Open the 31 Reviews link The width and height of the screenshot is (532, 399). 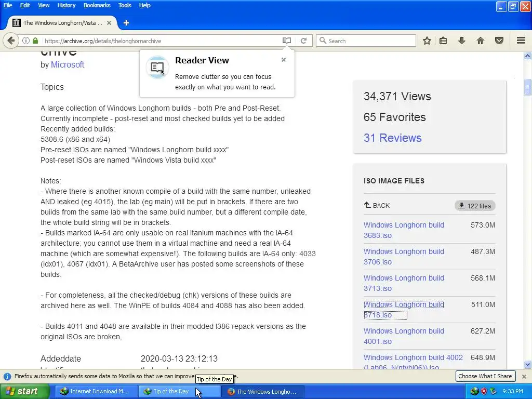pyautogui.click(x=393, y=138)
